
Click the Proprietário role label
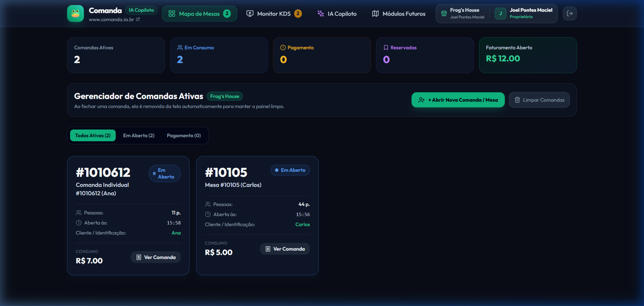coord(521,17)
